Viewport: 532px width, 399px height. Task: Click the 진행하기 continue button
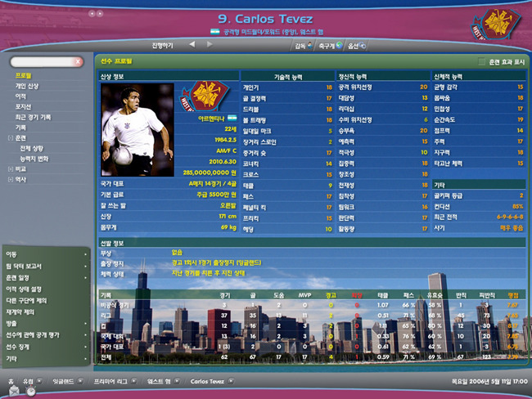click(x=164, y=44)
